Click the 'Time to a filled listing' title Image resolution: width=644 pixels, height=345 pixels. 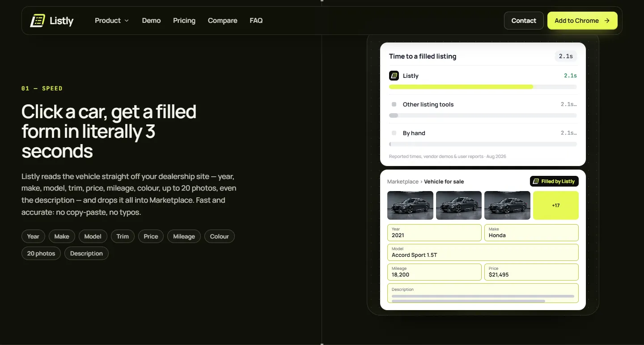point(423,56)
